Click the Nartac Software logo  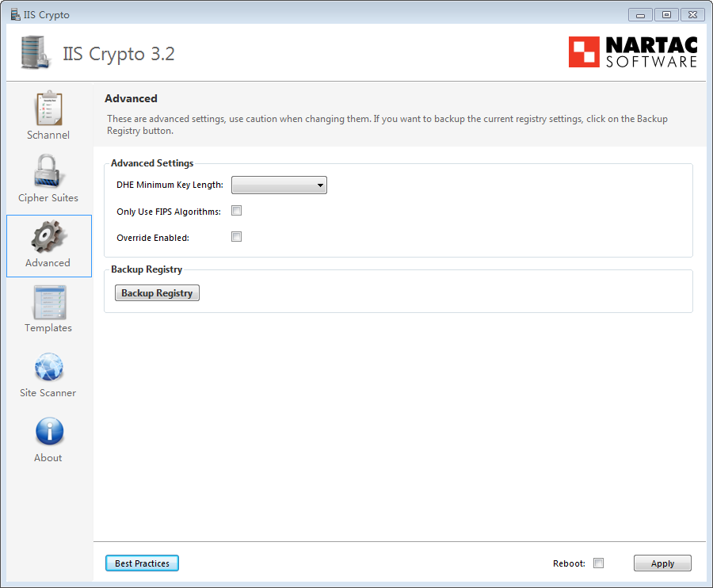point(633,52)
